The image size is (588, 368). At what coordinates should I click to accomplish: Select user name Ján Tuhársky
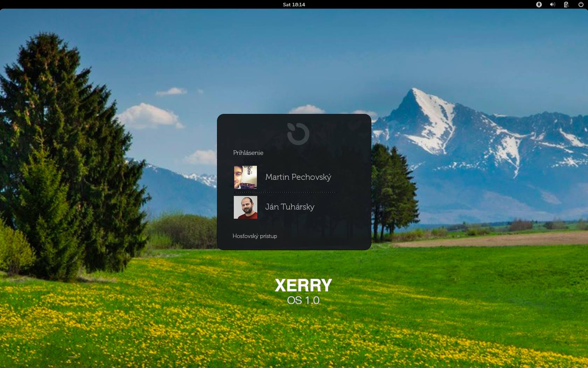click(x=289, y=207)
